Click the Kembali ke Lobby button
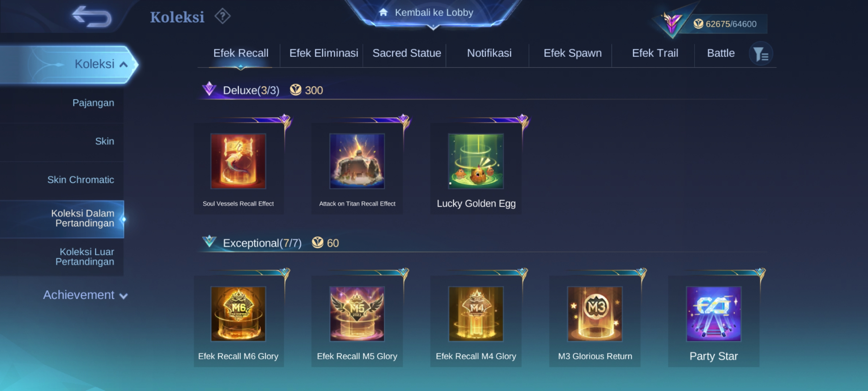Viewport: 868px width, 391px height. click(x=433, y=13)
